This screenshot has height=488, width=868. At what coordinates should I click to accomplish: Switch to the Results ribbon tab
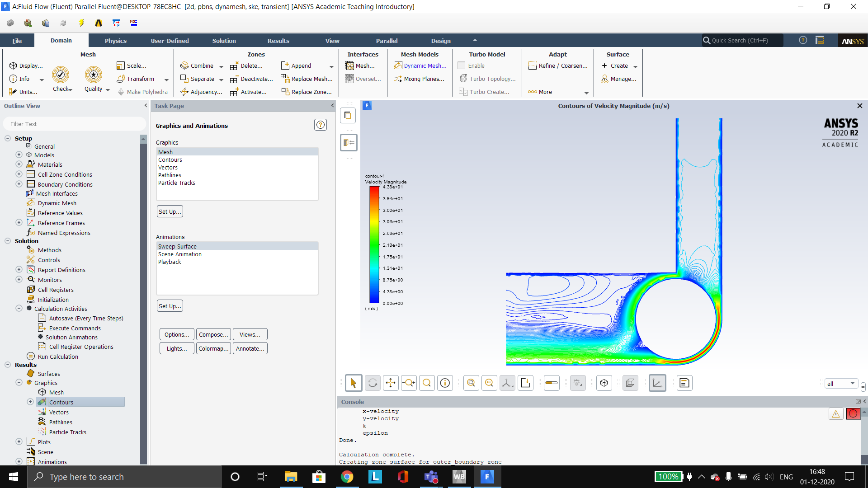(x=278, y=40)
